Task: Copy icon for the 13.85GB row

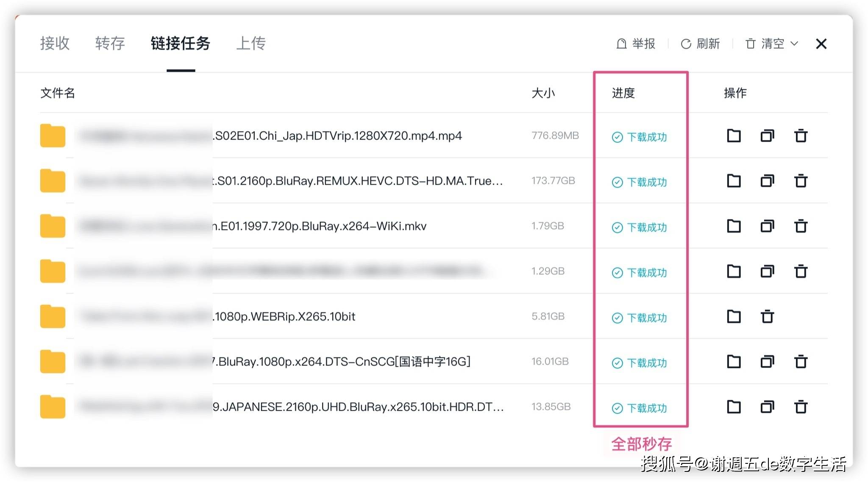Action: click(x=767, y=407)
